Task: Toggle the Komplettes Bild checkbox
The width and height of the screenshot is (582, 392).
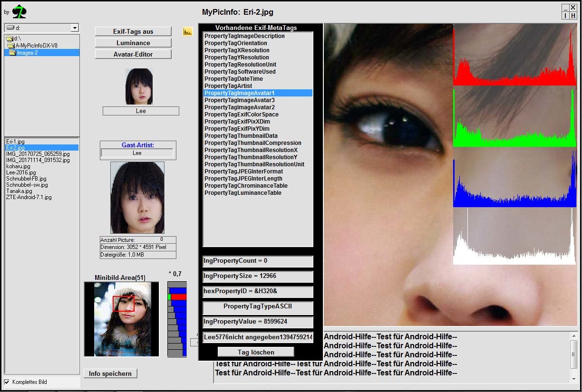Action: coord(7,382)
